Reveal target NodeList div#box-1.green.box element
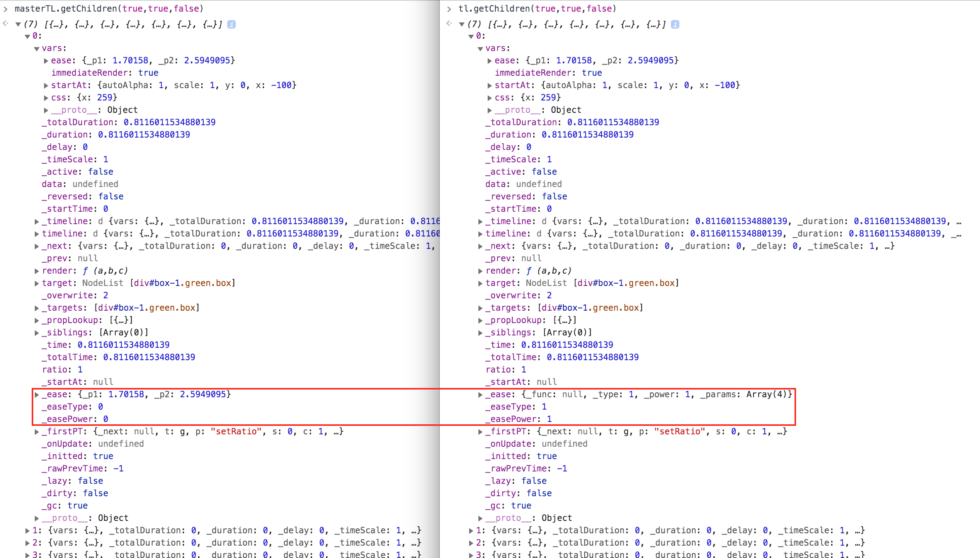 [36, 283]
